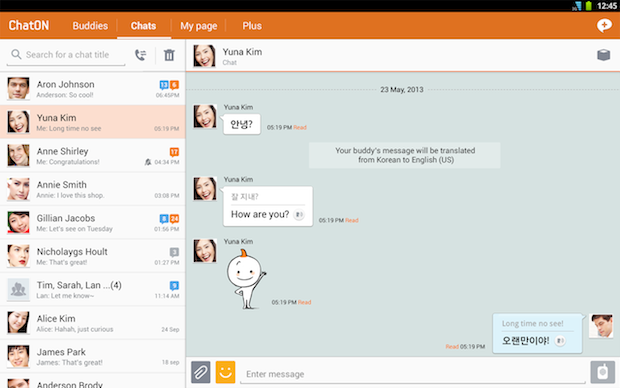Open the emoticon smiley picker

tap(225, 372)
